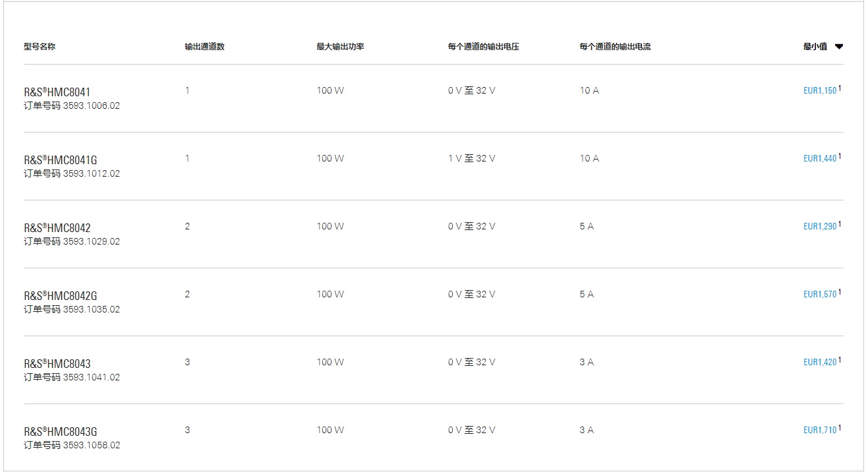Open the EUR1,570 price link
Image resolution: width=868 pixels, height=476 pixels.
point(819,295)
